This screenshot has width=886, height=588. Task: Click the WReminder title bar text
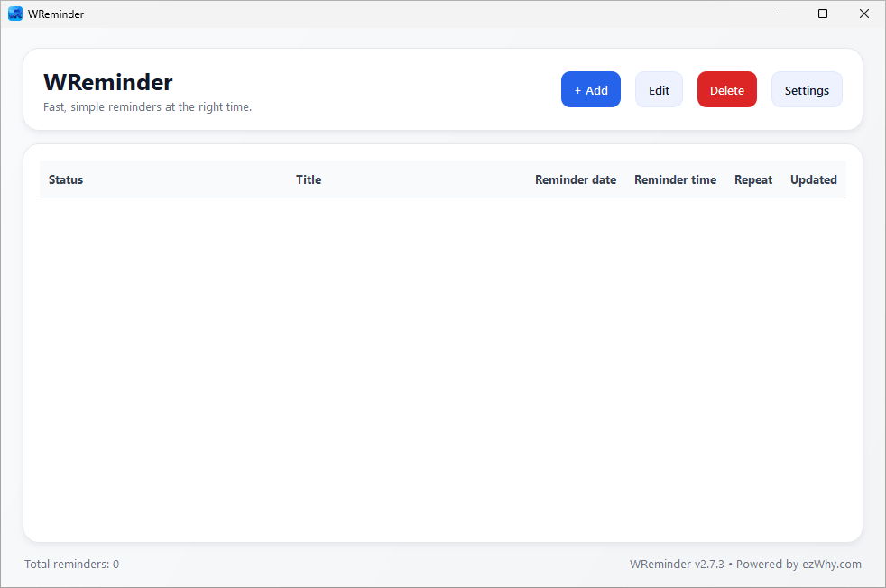tap(56, 14)
